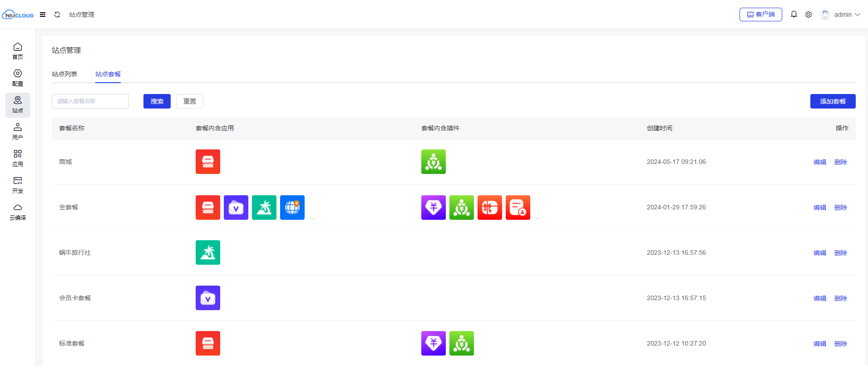This screenshot has height=366, width=868.
Task: Switch to the 站点列表 tab
Action: click(64, 74)
